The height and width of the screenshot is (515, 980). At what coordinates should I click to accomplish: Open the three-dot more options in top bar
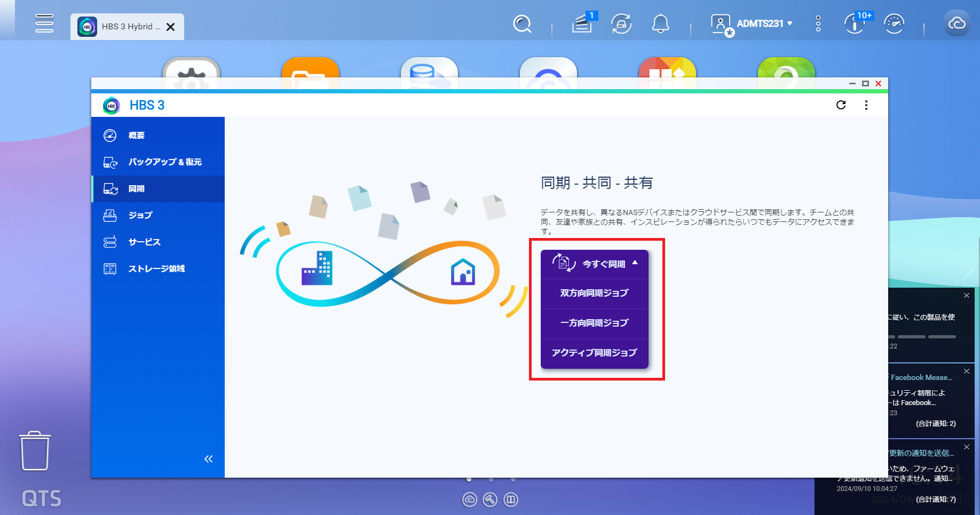(x=818, y=23)
